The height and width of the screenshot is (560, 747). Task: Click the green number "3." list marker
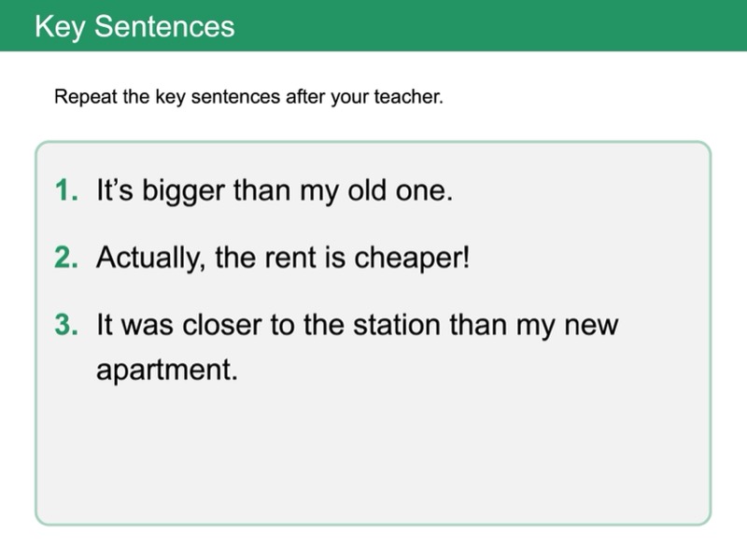(67, 324)
